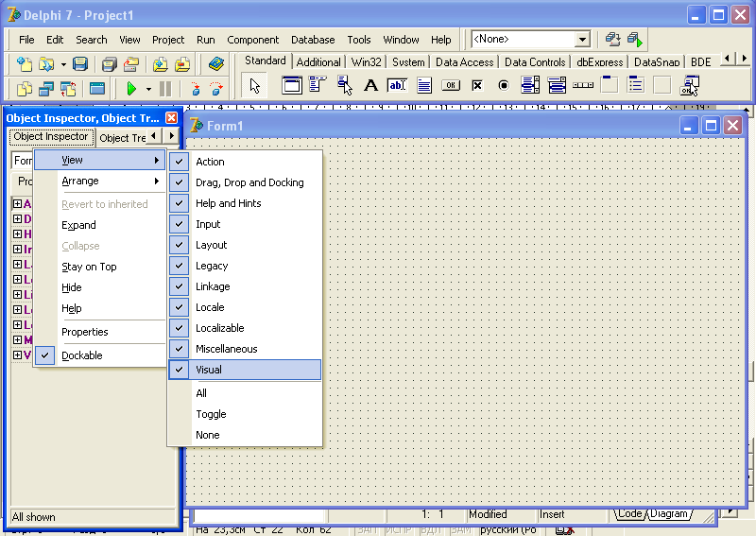Click the Pause toolbar icon
The width and height of the screenshot is (756, 536).
click(165, 89)
